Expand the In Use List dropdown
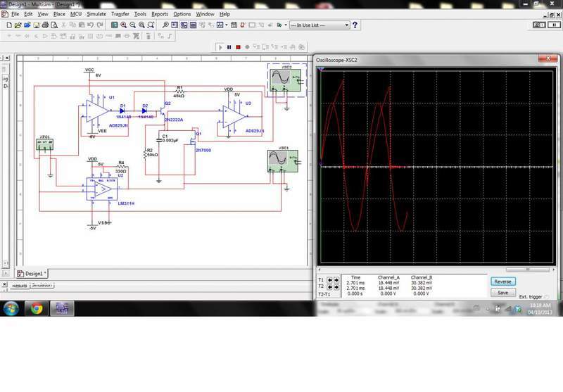 347,25
